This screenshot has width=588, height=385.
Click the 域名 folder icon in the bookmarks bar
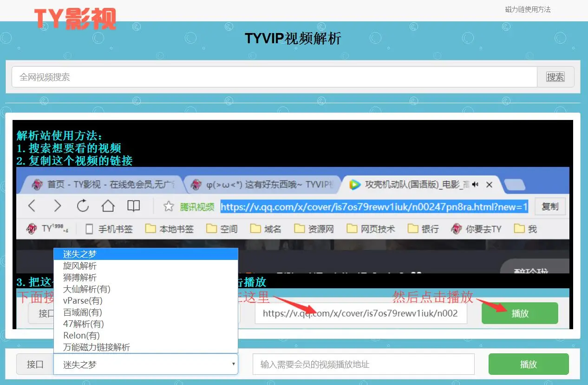256,228
